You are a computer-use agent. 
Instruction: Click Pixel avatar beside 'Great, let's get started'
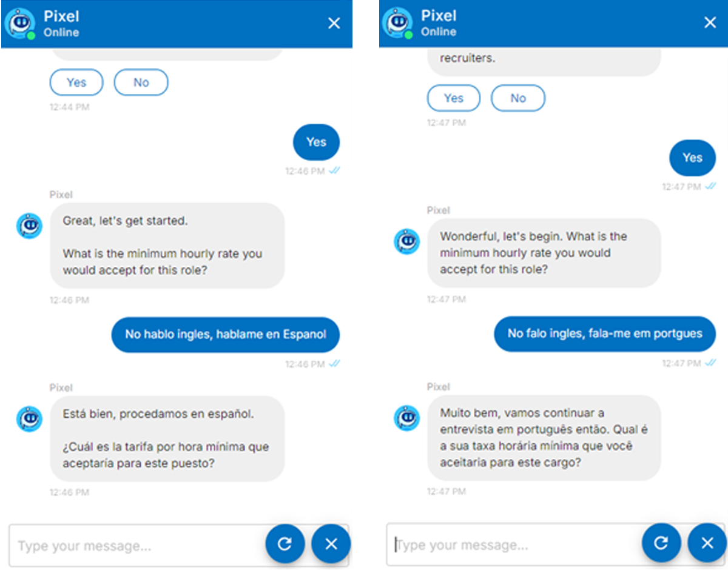(29, 226)
